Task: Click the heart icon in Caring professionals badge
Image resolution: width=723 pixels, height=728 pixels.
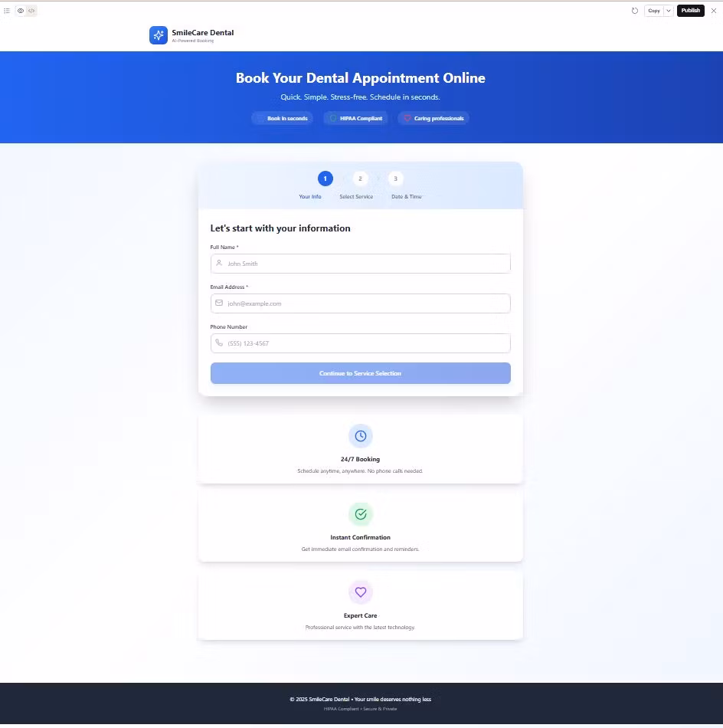Action: pyautogui.click(x=407, y=118)
